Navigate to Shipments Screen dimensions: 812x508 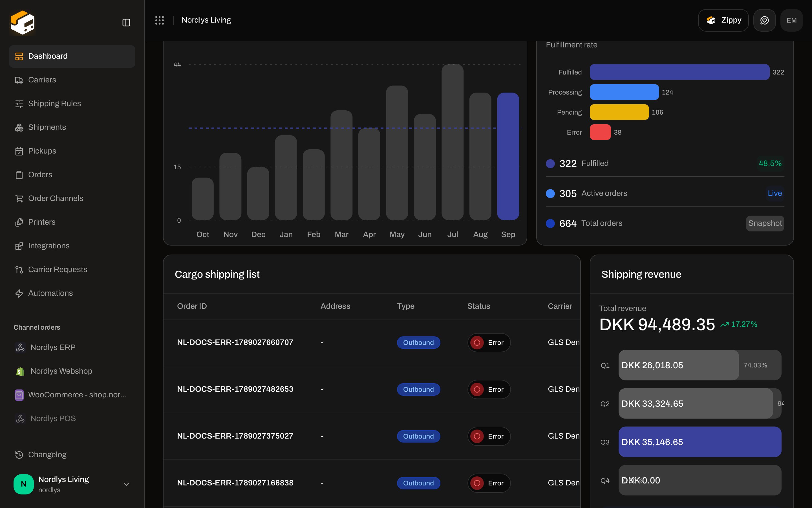click(x=72, y=127)
